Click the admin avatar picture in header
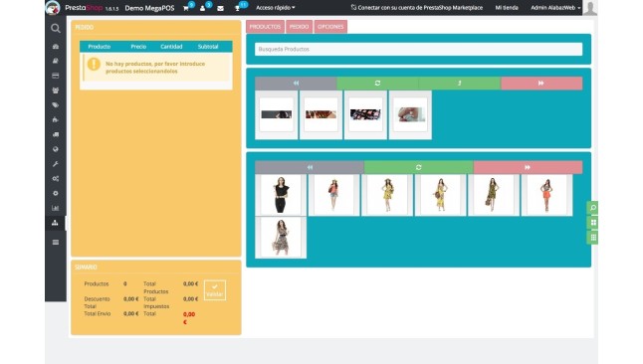643x364 pixels. click(x=590, y=8)
